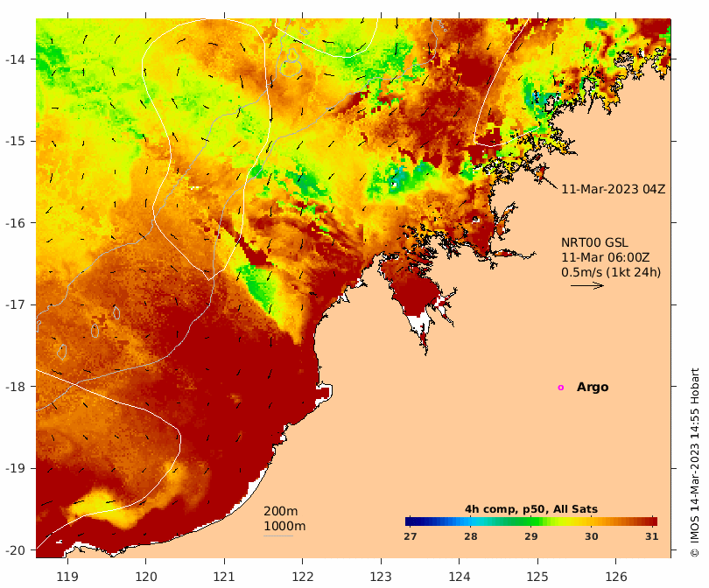This screenshot has width=709, height=588.
Task: Click the 1000m depth contour legend line
Action: (x=278, y=536)
